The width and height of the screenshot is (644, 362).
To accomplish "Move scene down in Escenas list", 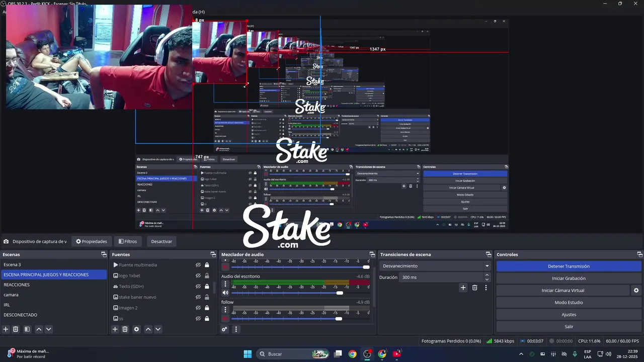I will click(48, 329).
